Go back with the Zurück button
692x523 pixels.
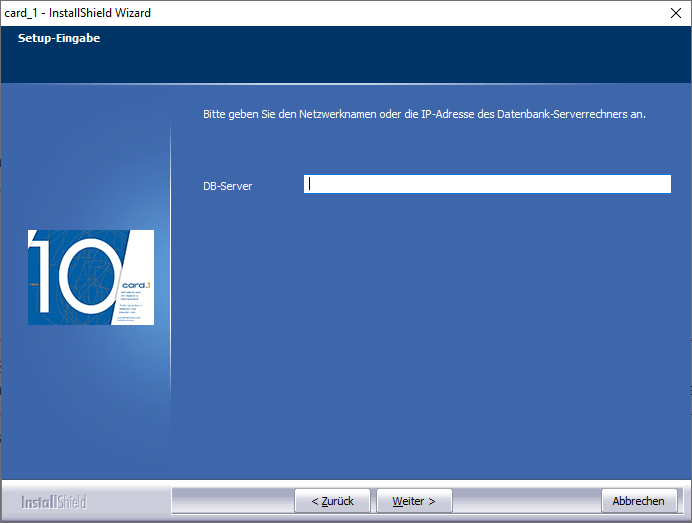pyautogui.click(x=332, y=501)
